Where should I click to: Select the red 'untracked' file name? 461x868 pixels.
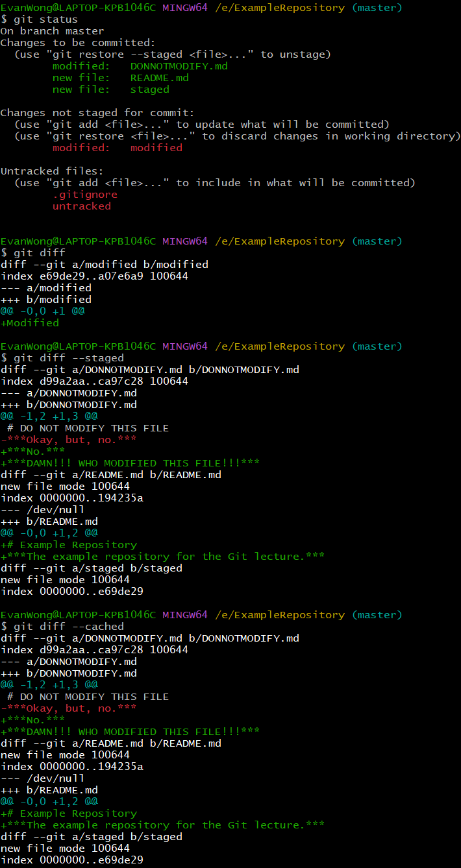[81, 206]
